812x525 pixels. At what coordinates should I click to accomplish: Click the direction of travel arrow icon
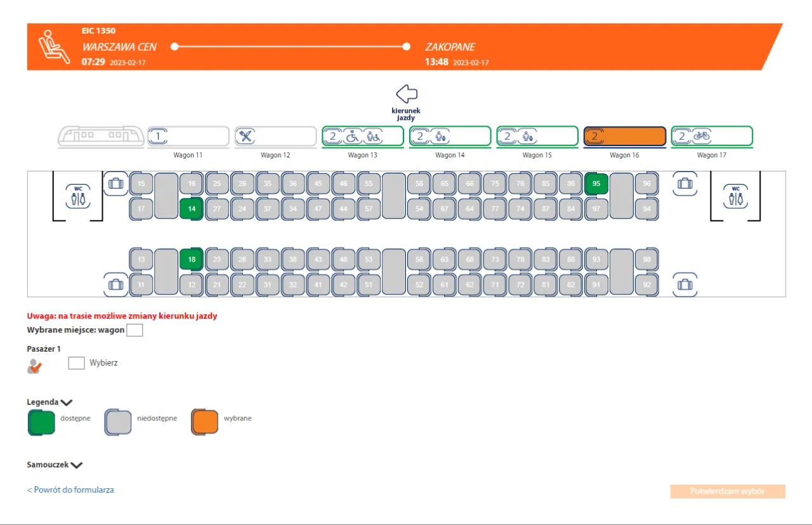click(406, 94)
